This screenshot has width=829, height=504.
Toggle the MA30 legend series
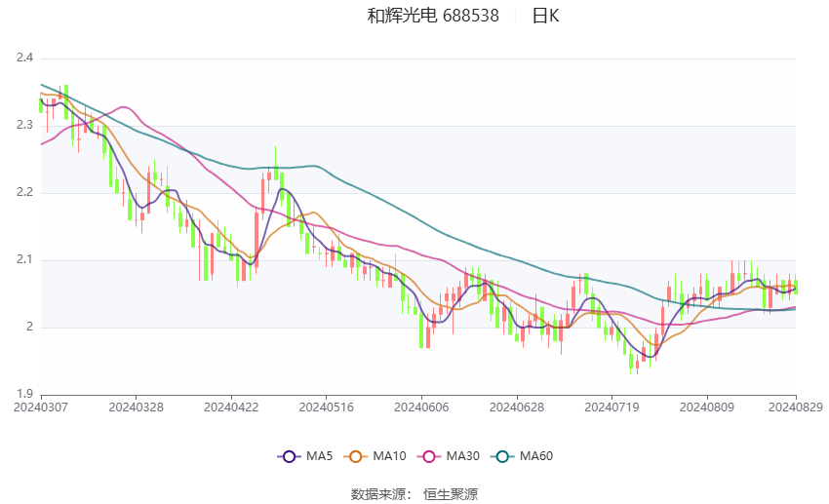click(x=449, y=456)
